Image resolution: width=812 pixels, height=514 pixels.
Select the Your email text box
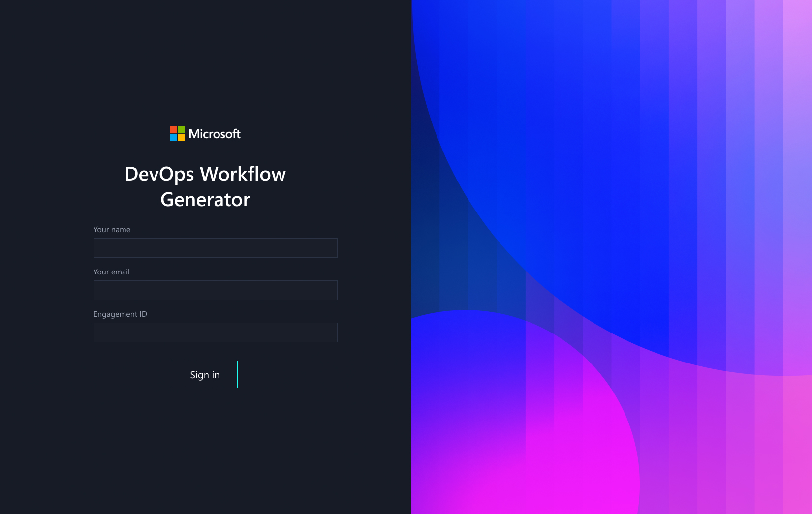(x=216, y=290)
